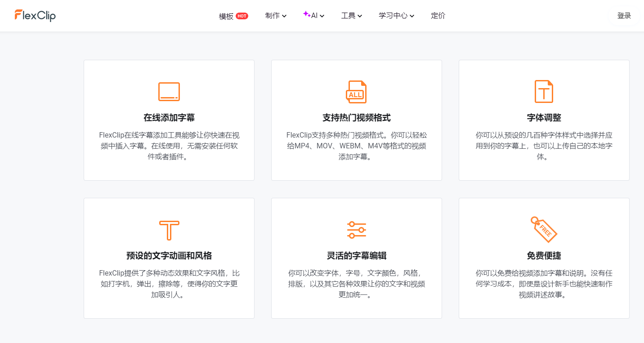
Task: Click the FREE price tag icon
Action: point(544,229)
